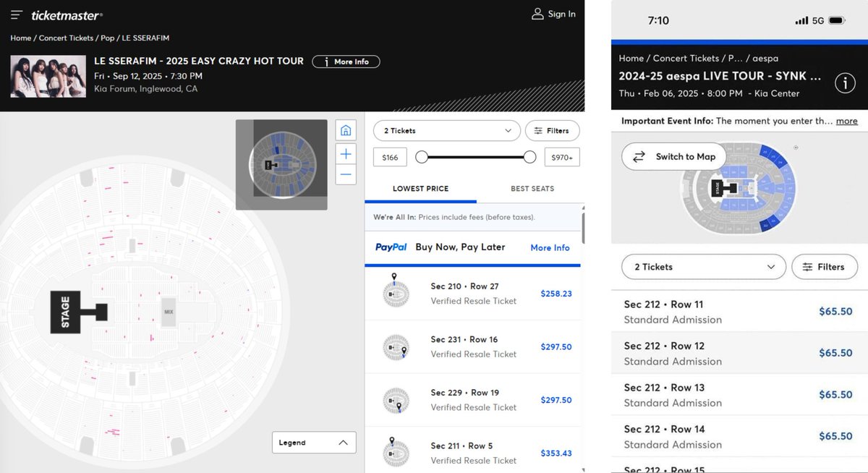The height and width of the screenshot is (473, 868).
Task: Open Filters button on mobile page
Action: 825,267
